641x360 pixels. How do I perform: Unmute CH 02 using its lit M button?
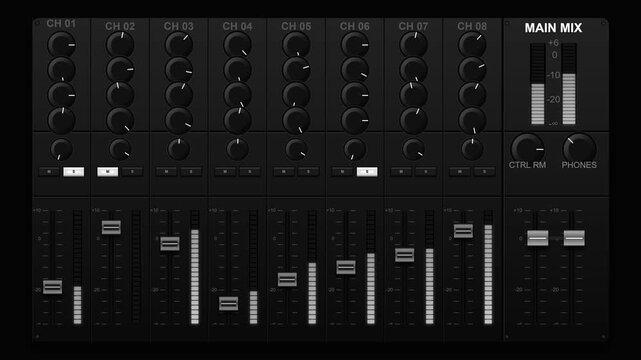pyautogui.click(x=108, y=172)
